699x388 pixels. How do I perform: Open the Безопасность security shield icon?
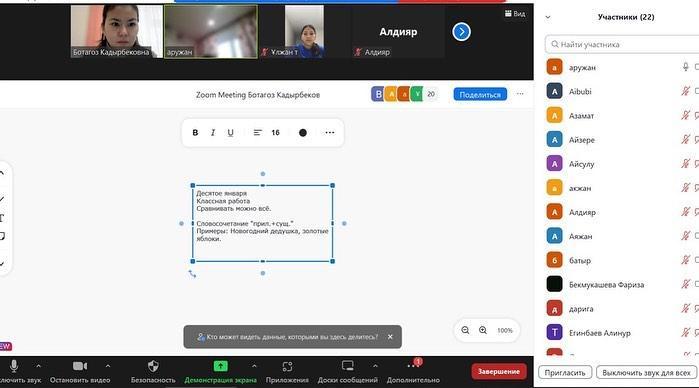click(153, 366)
